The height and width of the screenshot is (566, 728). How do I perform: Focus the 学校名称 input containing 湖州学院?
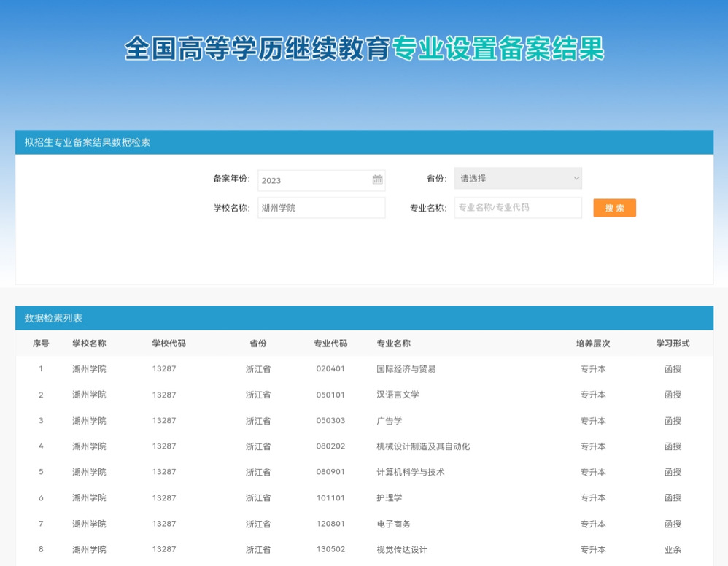point(321,208)
